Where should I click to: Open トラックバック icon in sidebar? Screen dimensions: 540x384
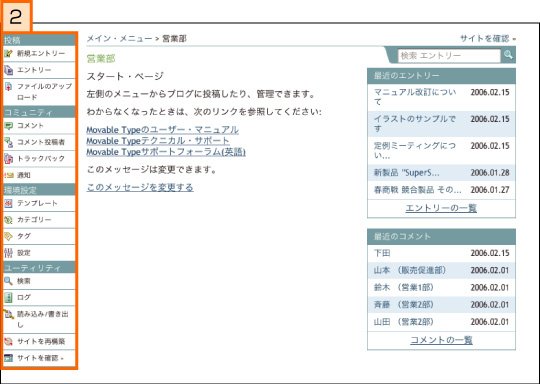coord(8,159)
